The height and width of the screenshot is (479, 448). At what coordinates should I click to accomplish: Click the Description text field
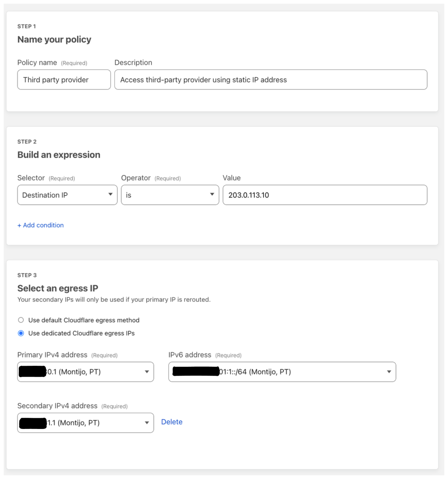pyautogui.click(x=271, y=80)
